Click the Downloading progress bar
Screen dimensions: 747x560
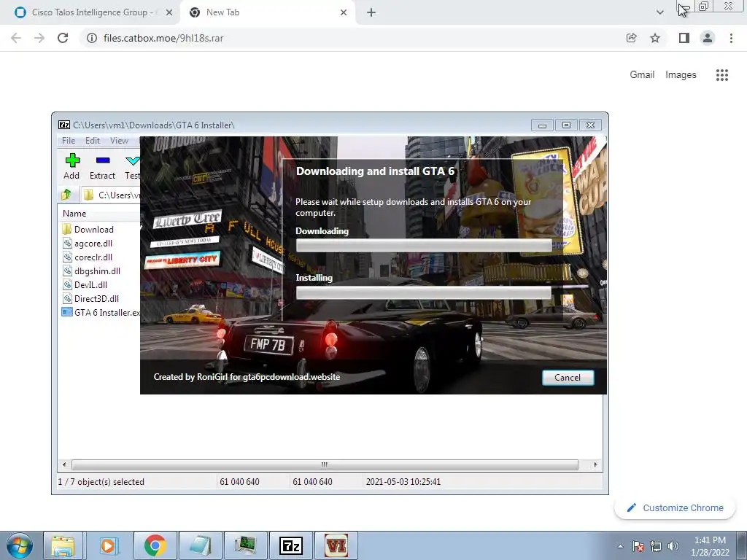(424, 245)
